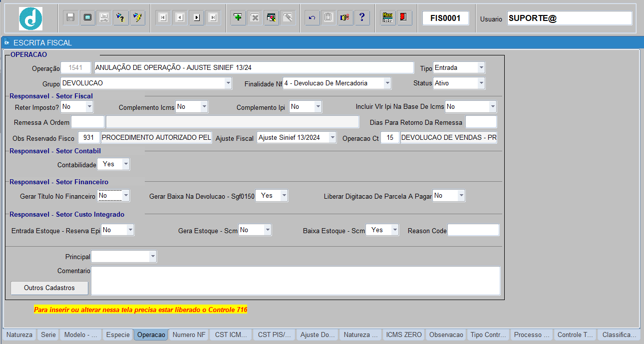Click into the Comentario text field

click(295, 281)
